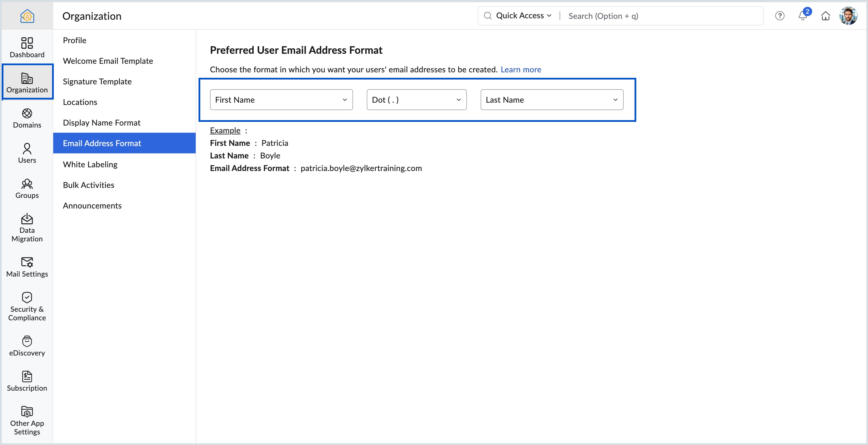Click the home icon in header
The image size is (868, 445).
pyautogui.click(x=825, y=16)
